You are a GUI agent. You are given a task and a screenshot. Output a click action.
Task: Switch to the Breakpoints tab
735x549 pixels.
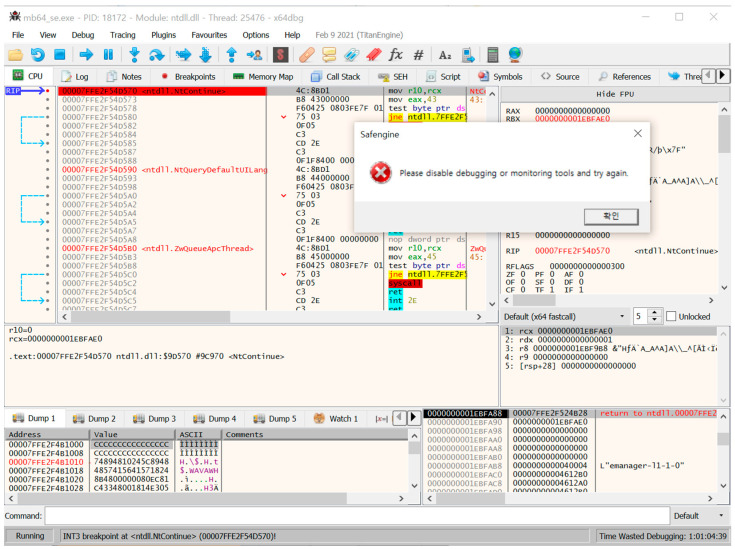click(188, 76)
